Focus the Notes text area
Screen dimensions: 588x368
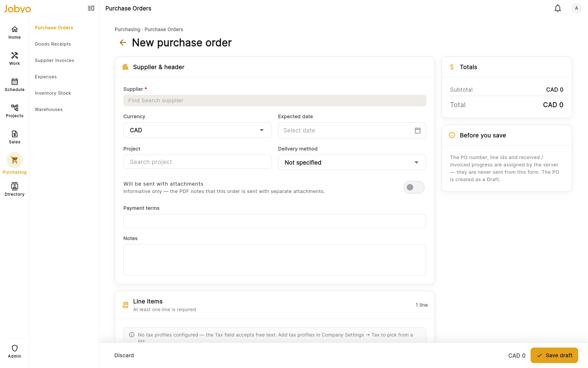point(275,260)
